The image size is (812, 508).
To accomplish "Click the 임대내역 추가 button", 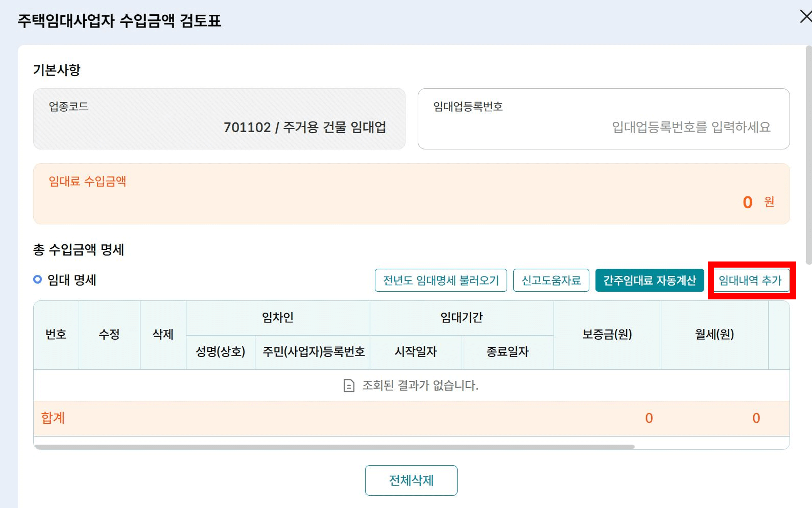I will [752, 280].
